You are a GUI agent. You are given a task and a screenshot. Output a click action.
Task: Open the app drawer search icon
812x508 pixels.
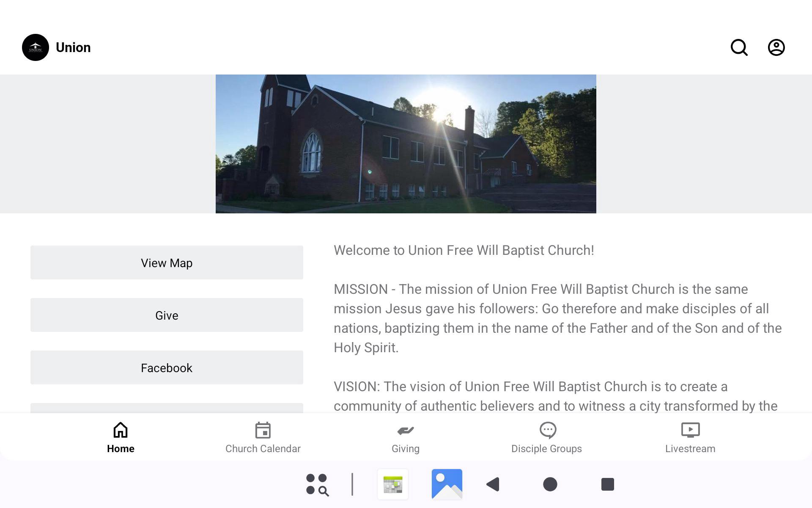[317, 484]
